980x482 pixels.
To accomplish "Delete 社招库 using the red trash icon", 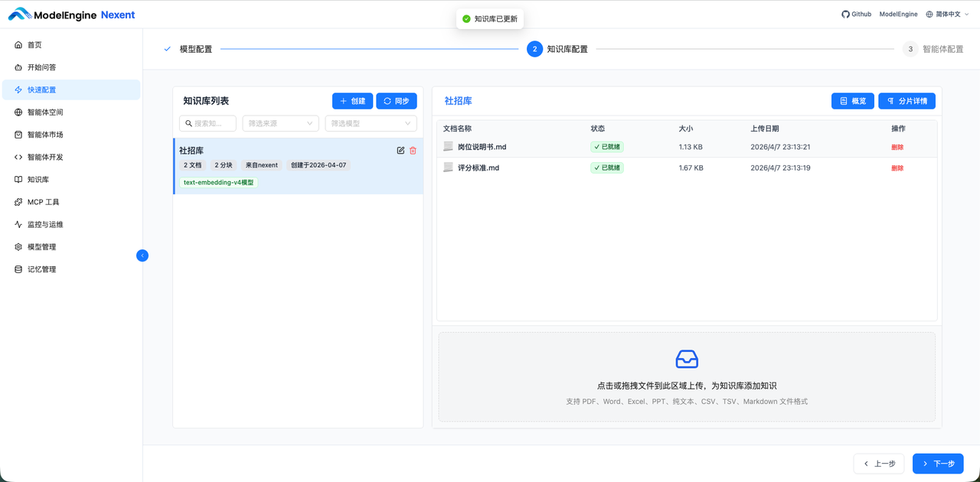I will pos(413,150).
